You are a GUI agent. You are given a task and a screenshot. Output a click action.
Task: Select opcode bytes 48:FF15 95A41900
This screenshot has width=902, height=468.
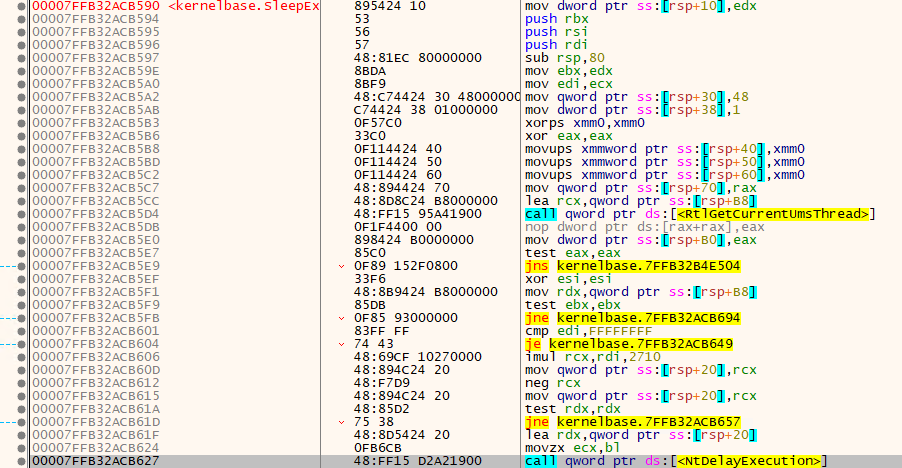click(x=418, y=214)
